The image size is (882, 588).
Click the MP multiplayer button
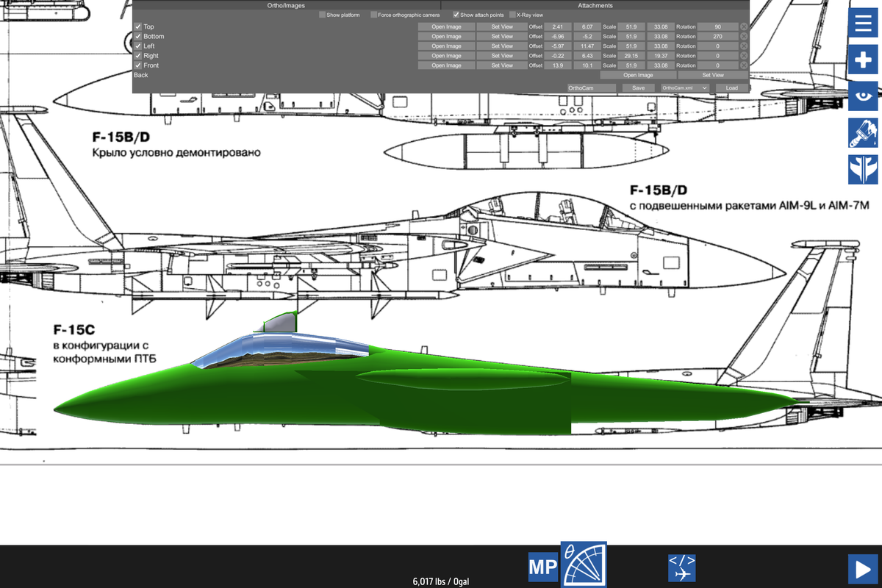pos(544,568)
